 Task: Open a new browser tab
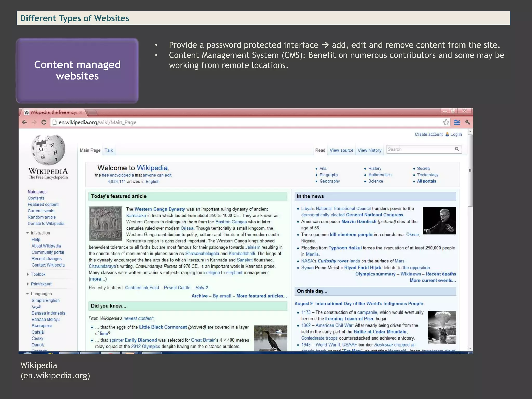pyautogui.click(x=92, y=112)
